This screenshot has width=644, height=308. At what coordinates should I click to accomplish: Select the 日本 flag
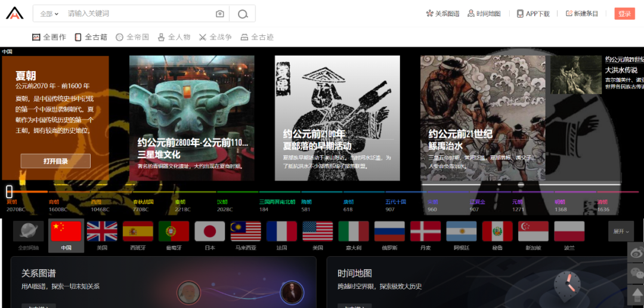pos(210,231)
